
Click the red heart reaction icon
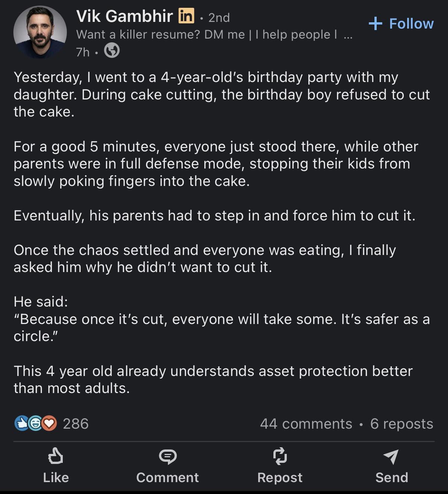pos(49,423)
